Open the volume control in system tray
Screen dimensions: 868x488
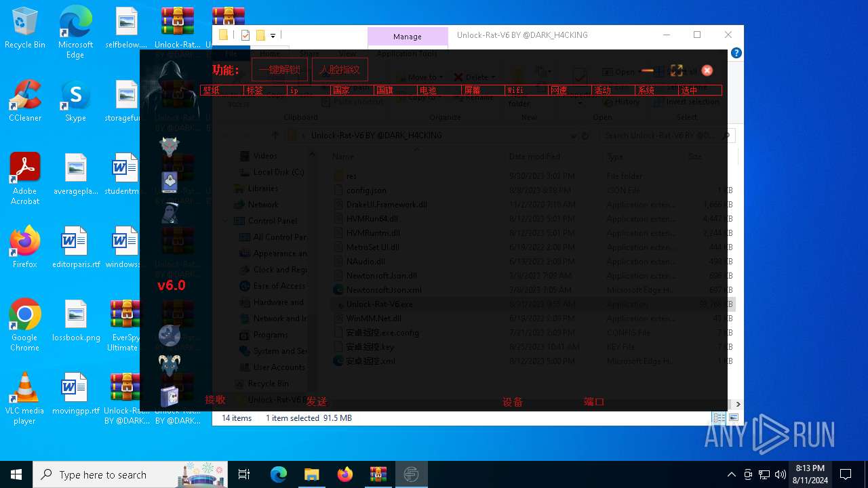781,474
